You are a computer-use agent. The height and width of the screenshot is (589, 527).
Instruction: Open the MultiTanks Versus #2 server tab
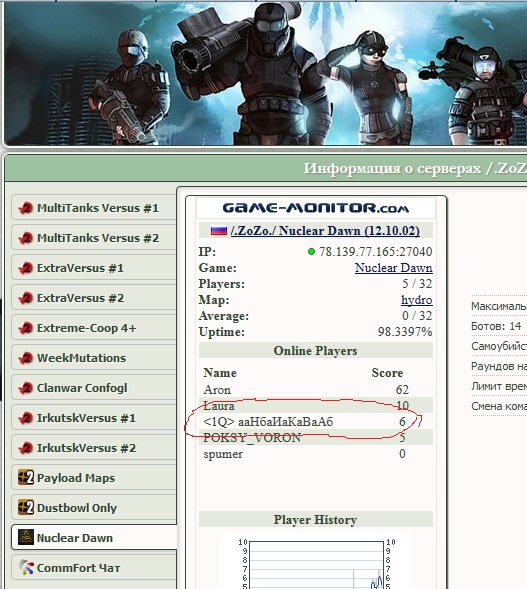click(94, 238)
